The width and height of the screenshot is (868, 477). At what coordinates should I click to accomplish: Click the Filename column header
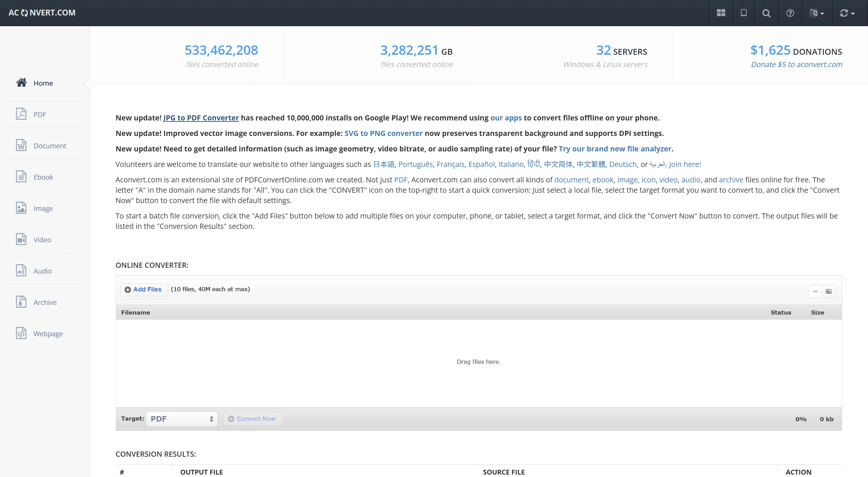click(x=136, y=312)
